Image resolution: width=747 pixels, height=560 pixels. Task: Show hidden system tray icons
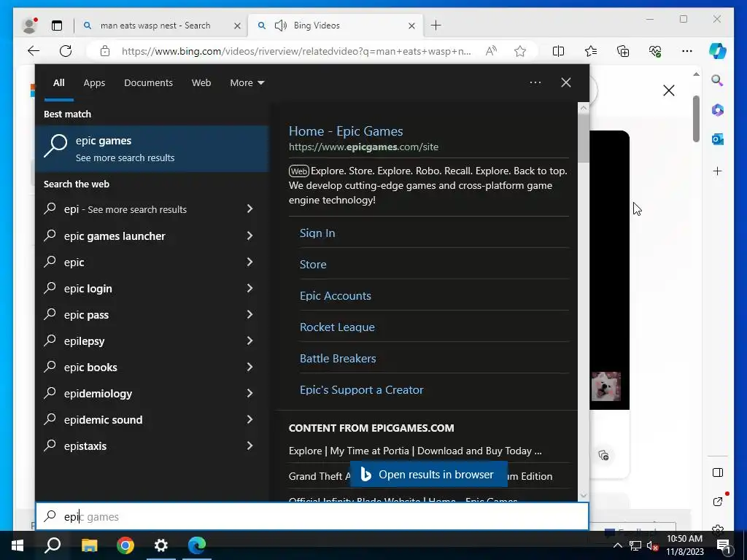(617, 545)
